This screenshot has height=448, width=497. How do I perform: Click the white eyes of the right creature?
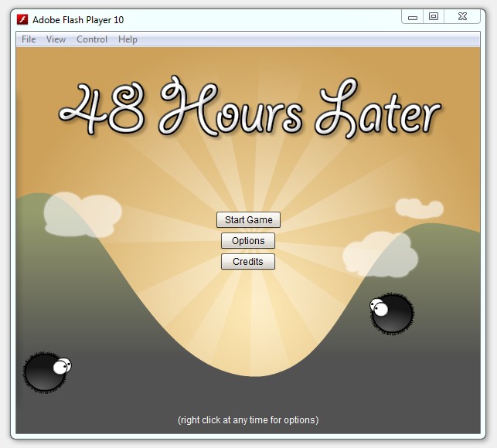(x=379, y=307)
